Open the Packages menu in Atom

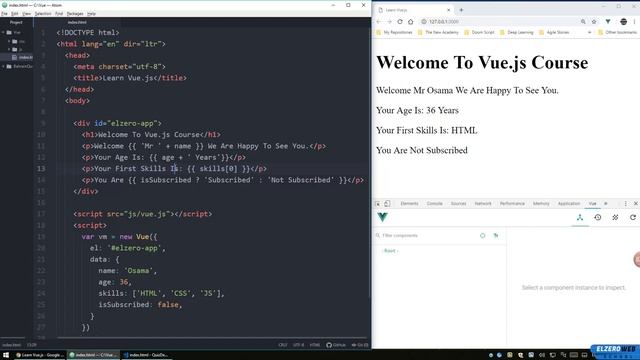click(x=75, y=13)
